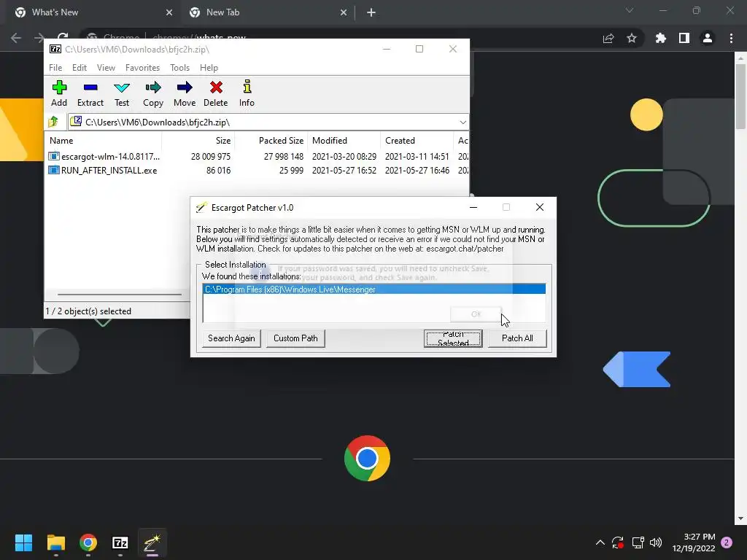747x560 pixels.
Task: Click the red Delete icon in 7-Zip
Action: pos(216,93)
